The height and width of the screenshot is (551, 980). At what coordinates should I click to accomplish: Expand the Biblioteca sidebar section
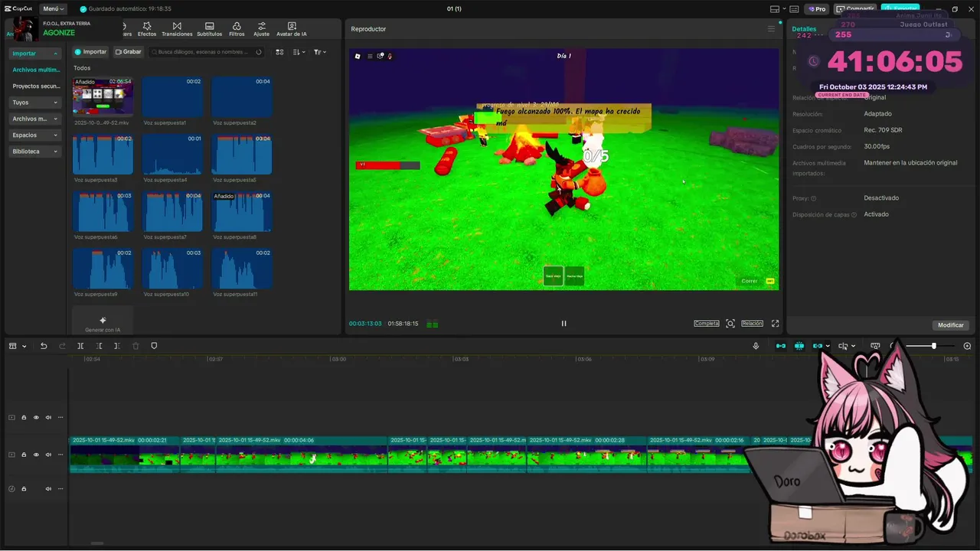pyautogui.click(x=35, y=152)
